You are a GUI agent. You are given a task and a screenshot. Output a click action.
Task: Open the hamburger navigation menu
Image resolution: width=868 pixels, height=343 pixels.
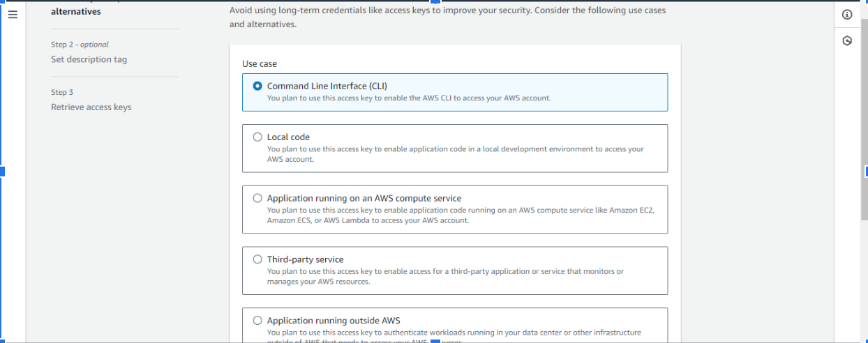pos(13,15)
